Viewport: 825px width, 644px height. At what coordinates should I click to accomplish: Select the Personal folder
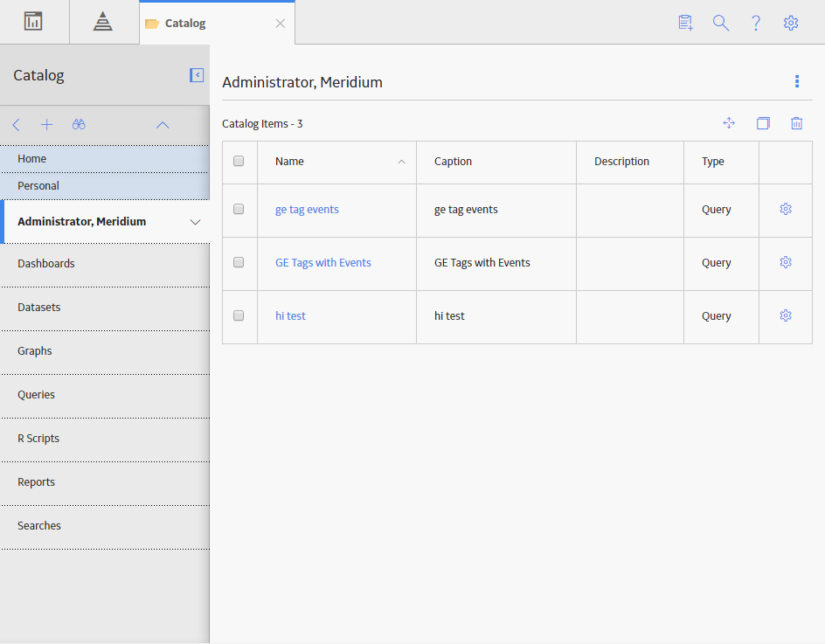point(105,186)
